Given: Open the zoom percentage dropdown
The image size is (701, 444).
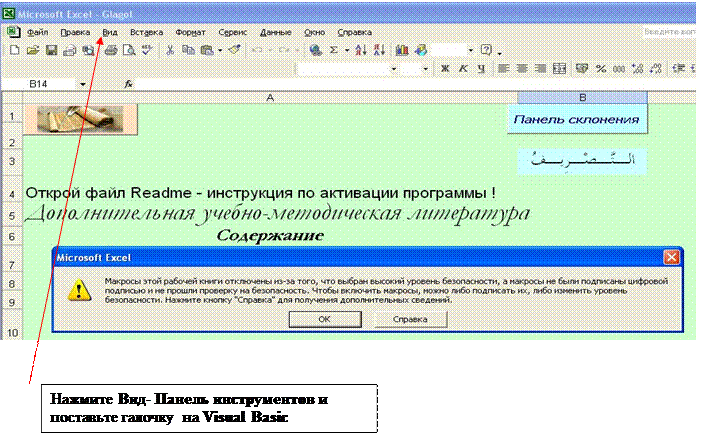Looking at the screenshot, I should 471,51.
